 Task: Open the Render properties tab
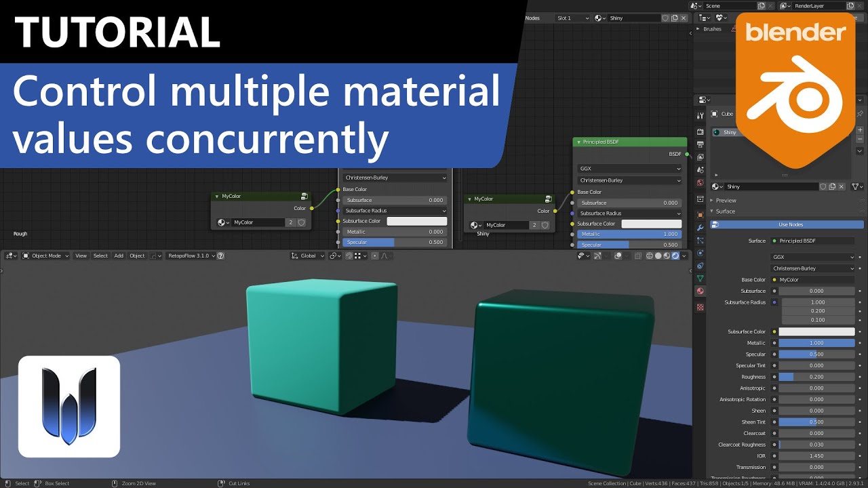[x=701, y=131]
